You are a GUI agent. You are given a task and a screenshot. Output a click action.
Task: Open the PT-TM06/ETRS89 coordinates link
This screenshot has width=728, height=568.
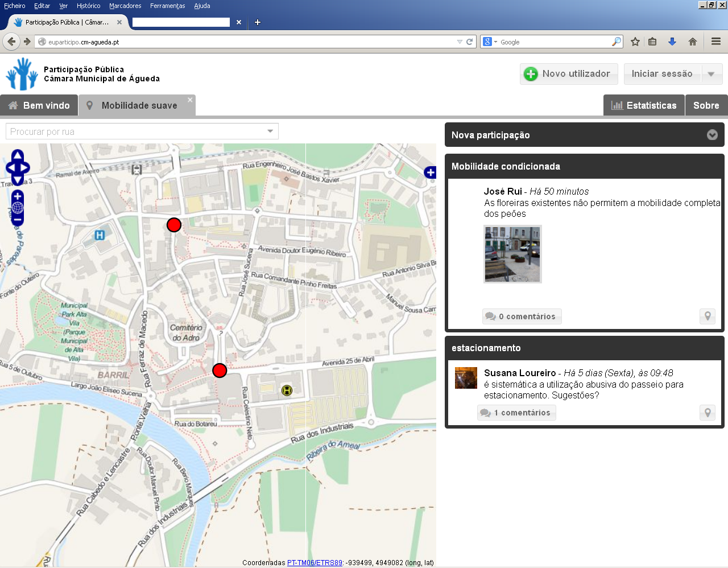[315, 563]
